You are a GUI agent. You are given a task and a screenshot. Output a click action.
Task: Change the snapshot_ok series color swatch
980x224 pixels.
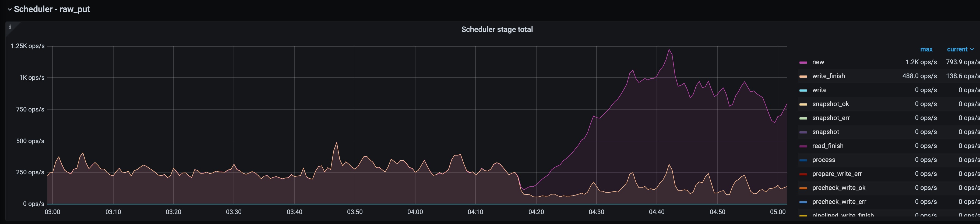tap(803, 104)
